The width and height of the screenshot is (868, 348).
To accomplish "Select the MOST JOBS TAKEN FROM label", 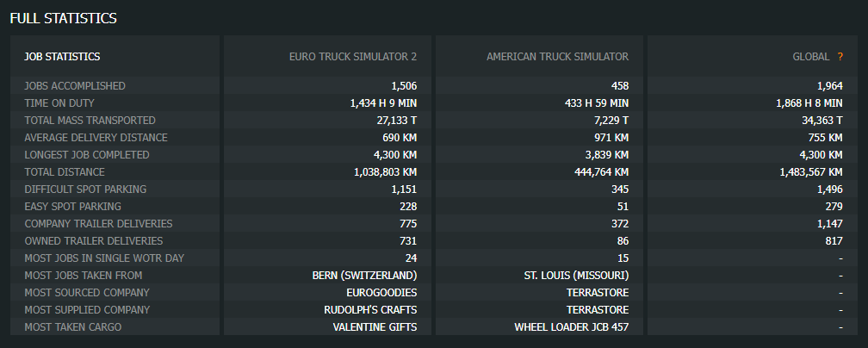I will point(83,275).
